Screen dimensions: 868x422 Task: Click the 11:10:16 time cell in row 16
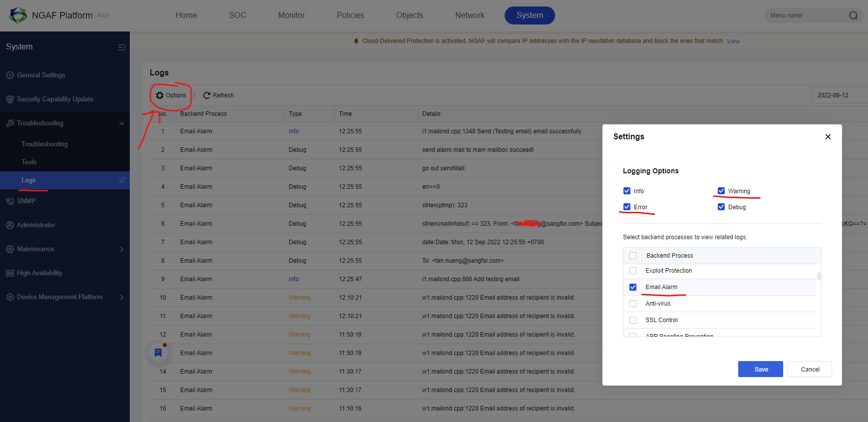pyautogui.click(x=350, y=409)
